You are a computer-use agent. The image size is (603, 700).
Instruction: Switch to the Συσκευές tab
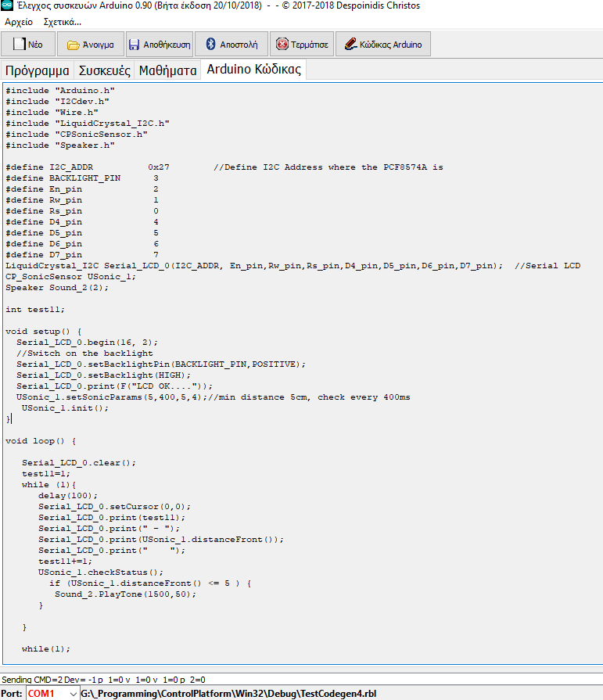(x=105, y=70)
